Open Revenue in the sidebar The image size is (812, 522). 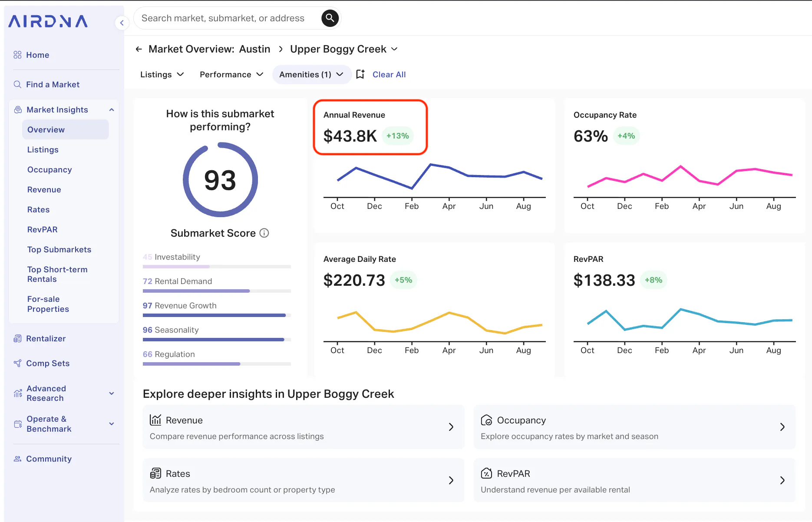[x=44, y=189]
